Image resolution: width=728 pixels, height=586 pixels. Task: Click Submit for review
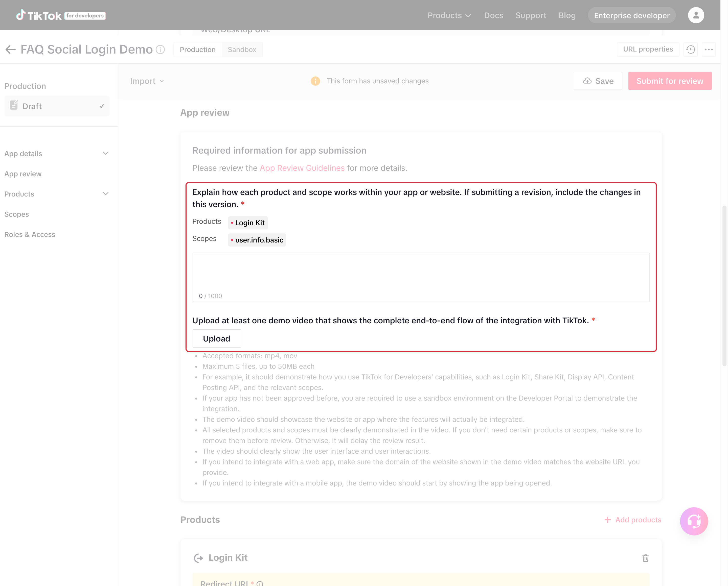670,81
